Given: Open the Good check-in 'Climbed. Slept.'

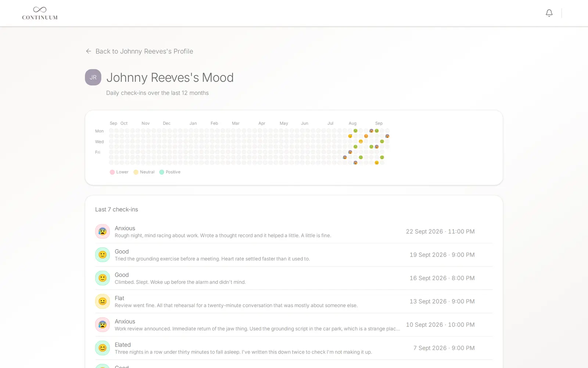Looking at the screenshot, I should [294, 278].
